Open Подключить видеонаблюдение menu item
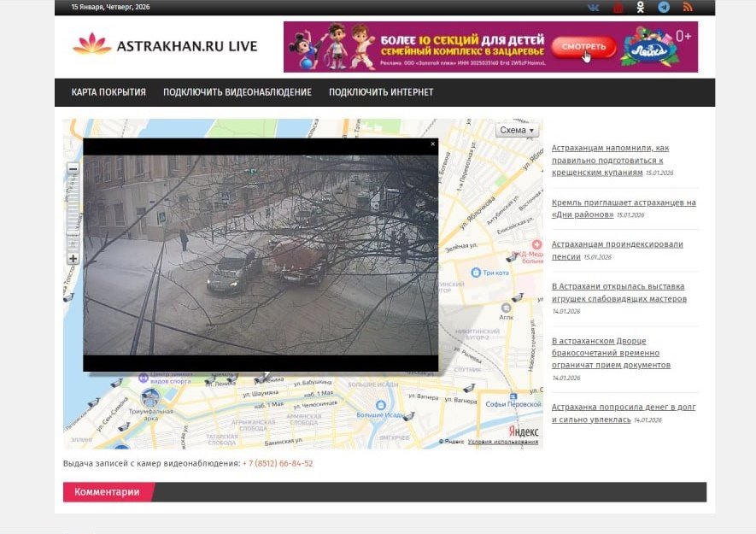This screenshot has height=534, width=756. (237, 92)
